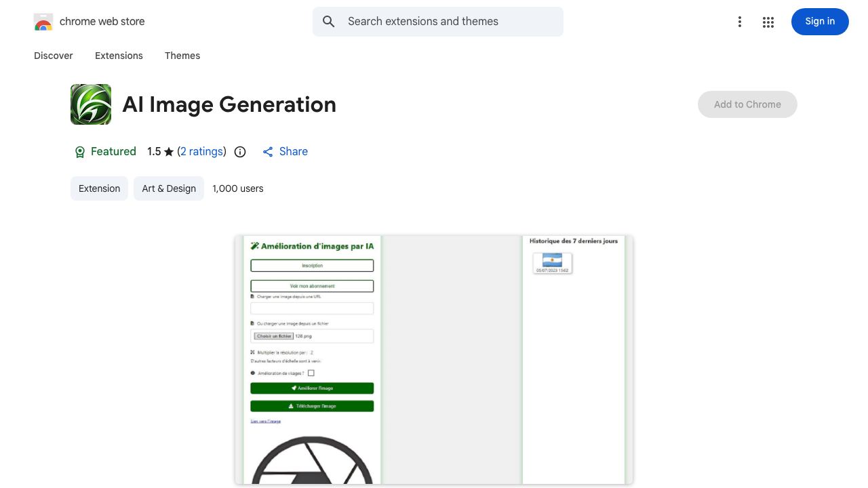Click the Add to Chrome button

click(747, 104)
